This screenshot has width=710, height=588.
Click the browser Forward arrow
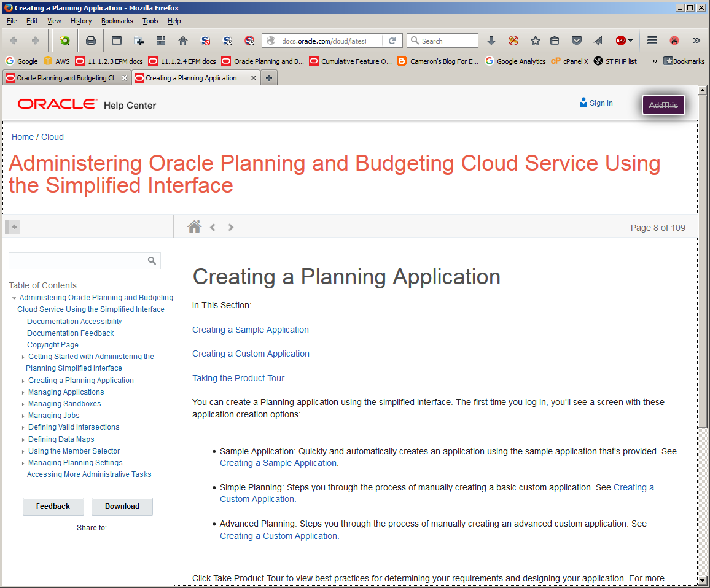[35, 41]
